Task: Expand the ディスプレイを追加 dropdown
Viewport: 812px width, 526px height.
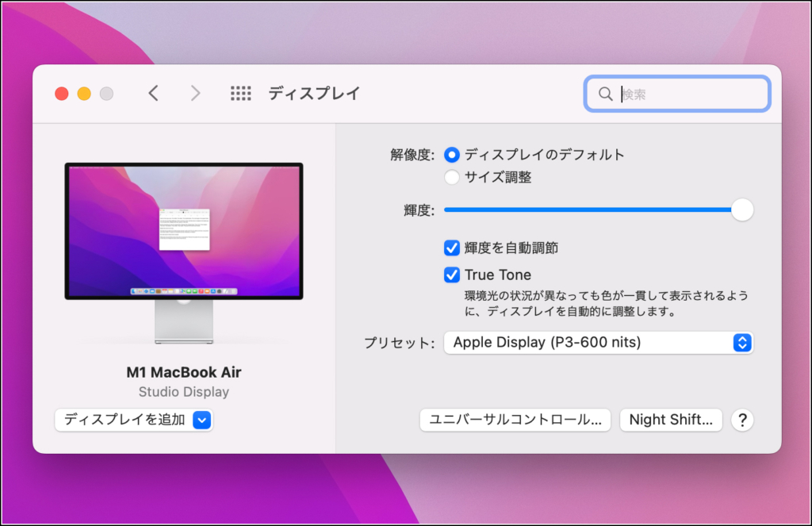Action: 133,420
